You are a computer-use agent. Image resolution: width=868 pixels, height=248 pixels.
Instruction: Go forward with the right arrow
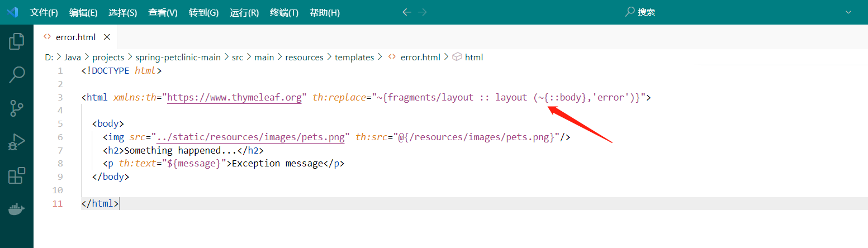point(423,12)
